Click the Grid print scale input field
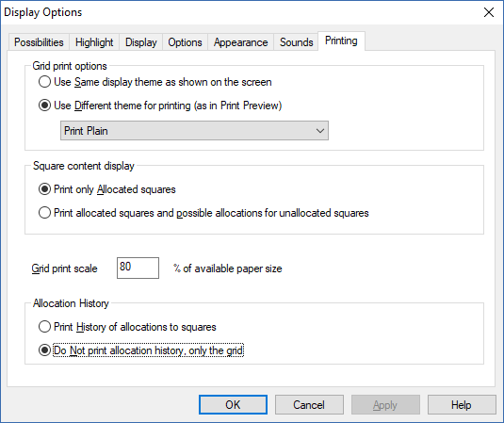504x423 pixels. pyautogui.click(x=138, y=268)
